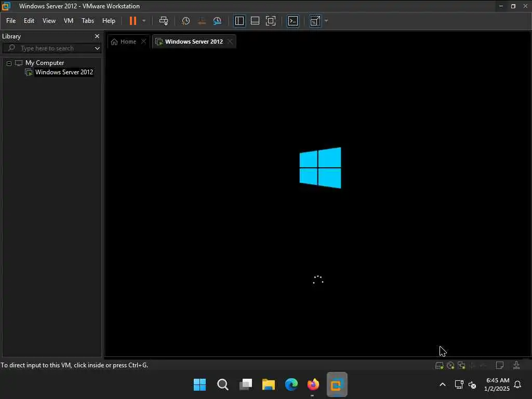Viewport: 532px width, 399px height.
Task: Click the VMware title bar app icon
Action: point(6,6)
